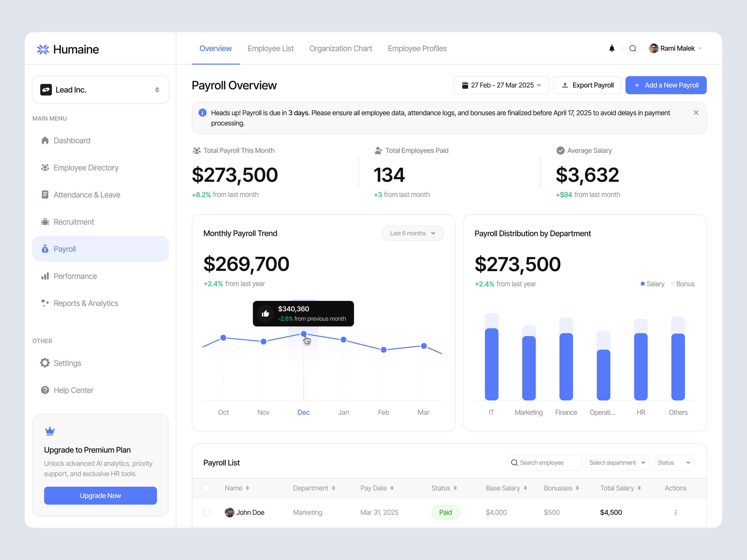This screenshot has height=560, width=747.
Task: Click the search magnifier icon in the header
Action: [x=633, y=48]
